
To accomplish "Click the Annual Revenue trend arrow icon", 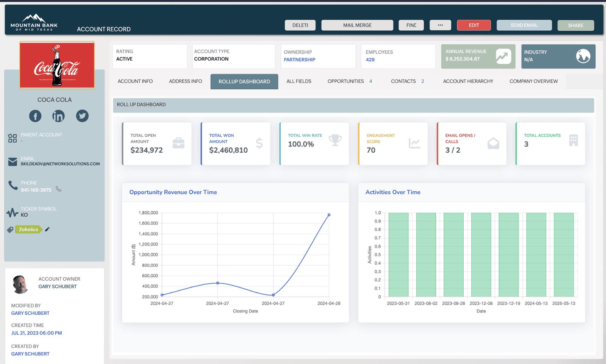I will pos(503,56).
